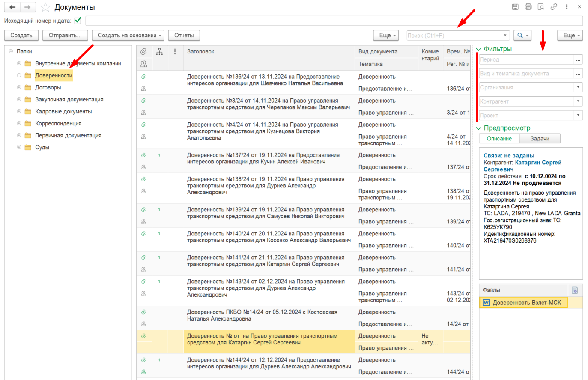Click the Отправить... button

(65, 36)
